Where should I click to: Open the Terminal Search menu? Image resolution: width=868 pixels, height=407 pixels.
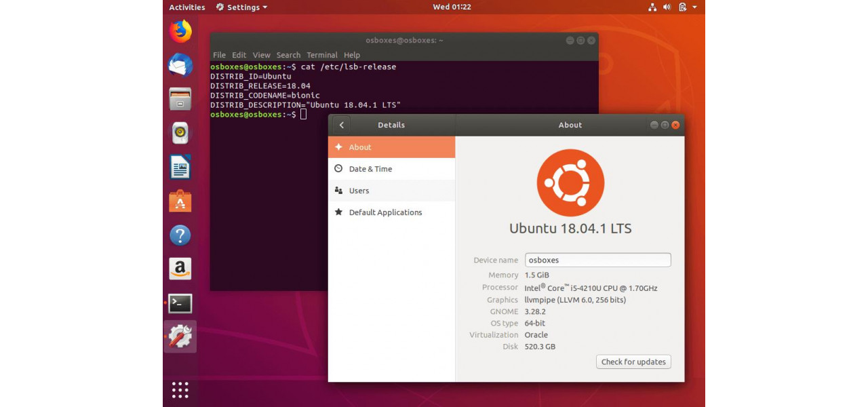pos(288,55)
